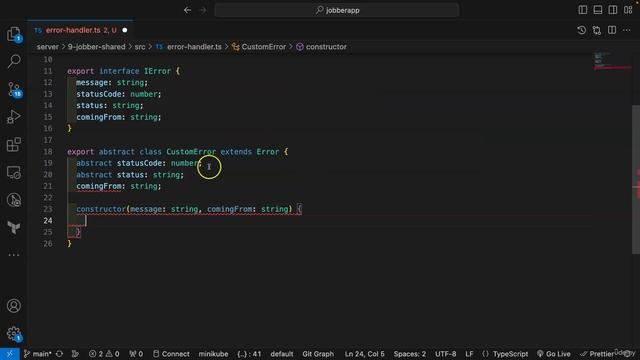The width and height of the screenshot is (640, 360).
Task: Change the UTF-8 encoding
Action: click(x=445, y=354)
